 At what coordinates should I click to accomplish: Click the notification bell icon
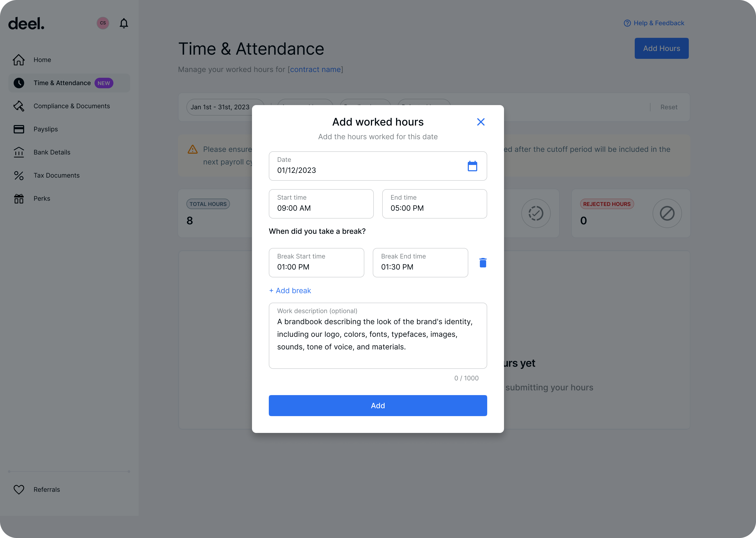click(124, 23)
